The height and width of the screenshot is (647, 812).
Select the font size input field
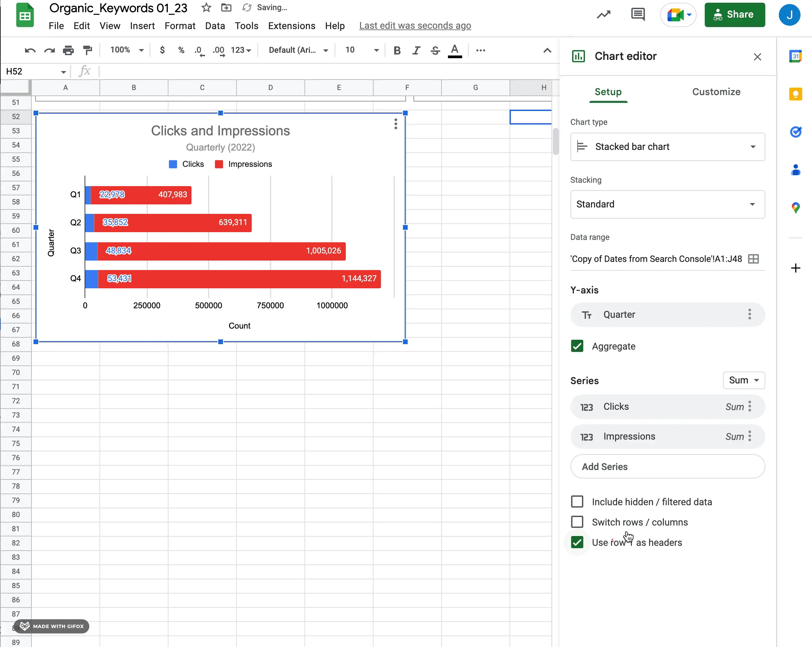click(350, 50)
